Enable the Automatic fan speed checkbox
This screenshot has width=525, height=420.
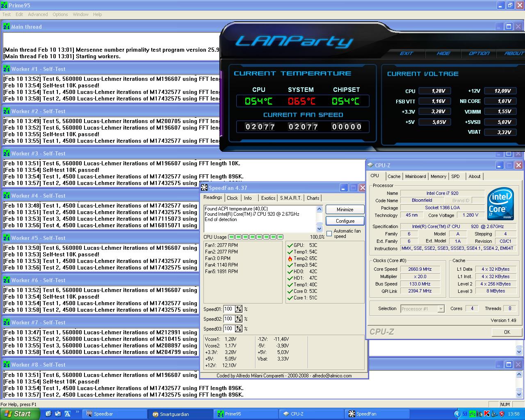click(x=329, y=233)
